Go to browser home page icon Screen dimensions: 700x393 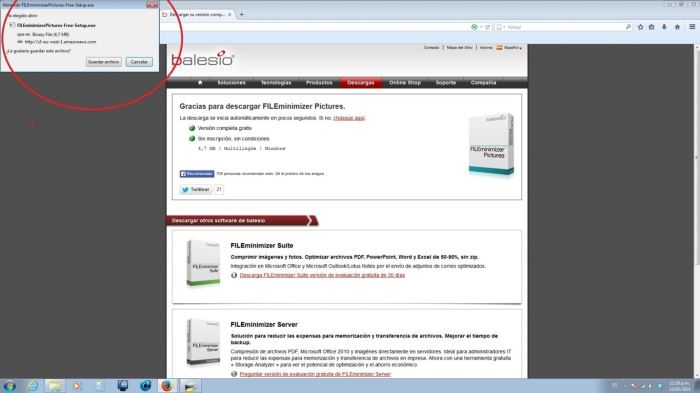tap(677, 27)
